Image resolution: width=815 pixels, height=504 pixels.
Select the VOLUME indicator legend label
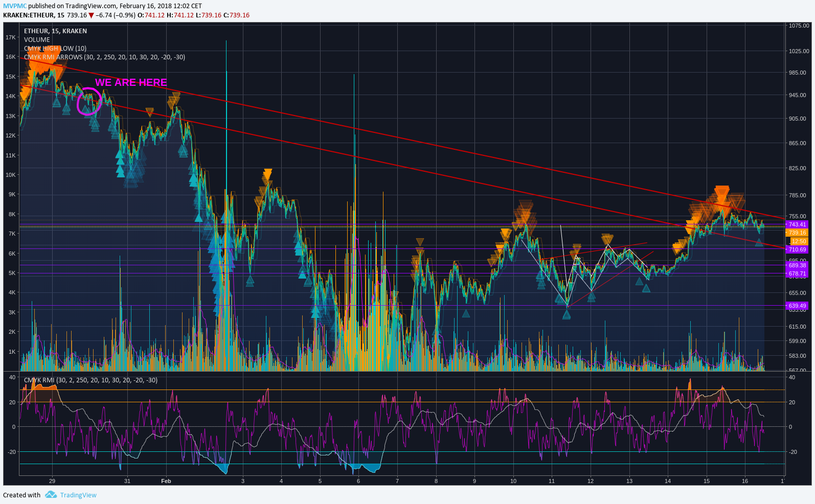[37, 40]
